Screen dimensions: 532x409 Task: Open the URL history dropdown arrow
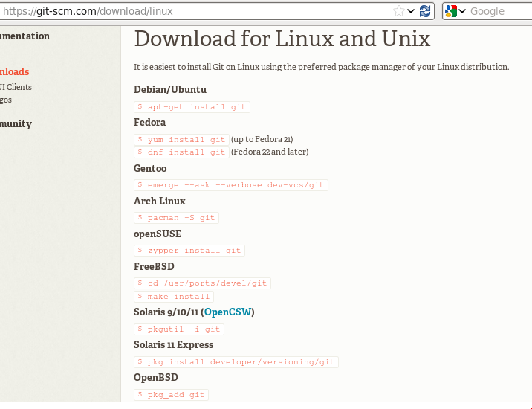(x=411, y=11)
